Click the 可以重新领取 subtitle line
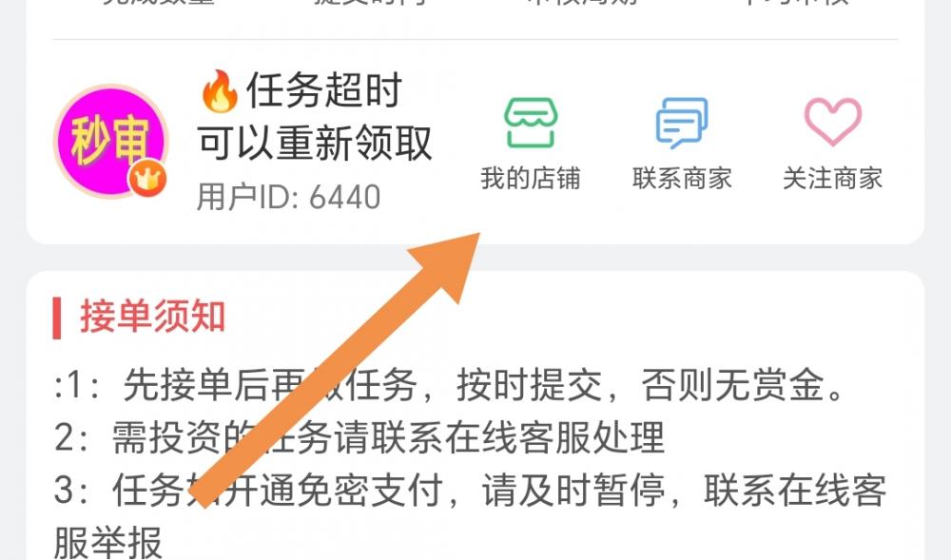Viewport: 951px width, 560px height. (x=315, y=144)
